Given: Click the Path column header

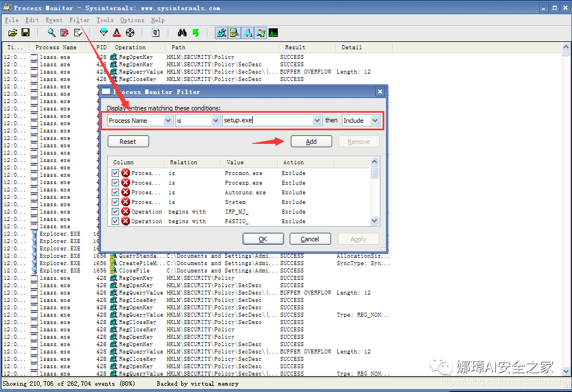Looking at the screenshot, I should pos(222,48).
